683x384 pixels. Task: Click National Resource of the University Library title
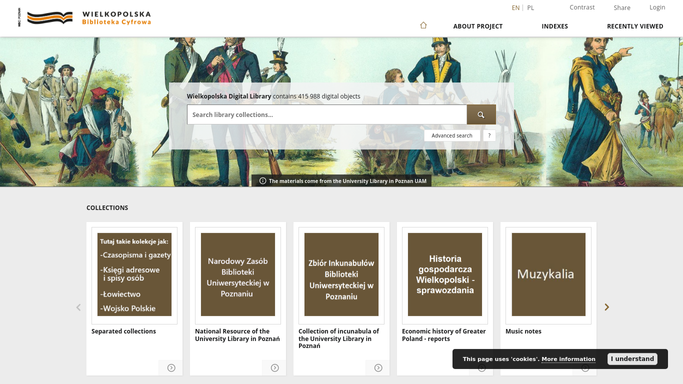click(237, 335)
